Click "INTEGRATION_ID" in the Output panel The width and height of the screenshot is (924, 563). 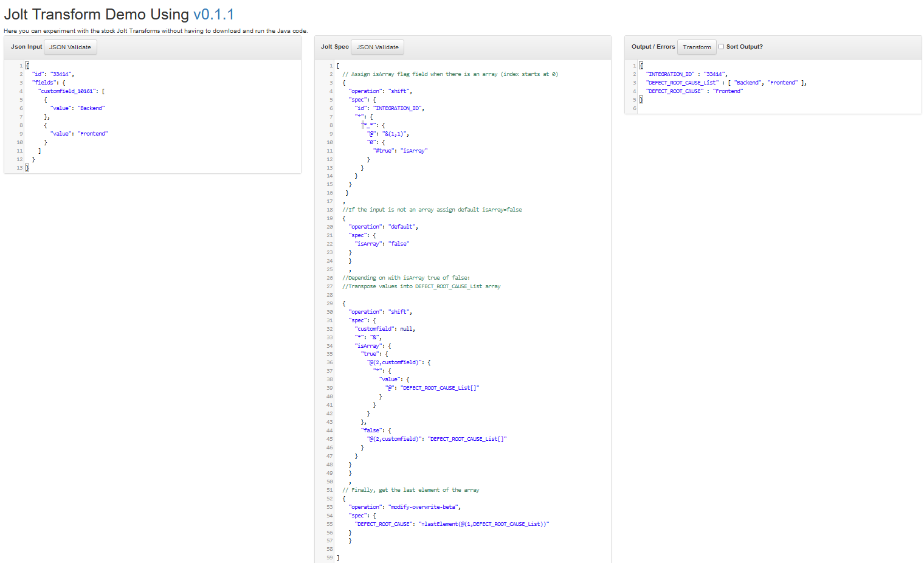tap(671, 74)
